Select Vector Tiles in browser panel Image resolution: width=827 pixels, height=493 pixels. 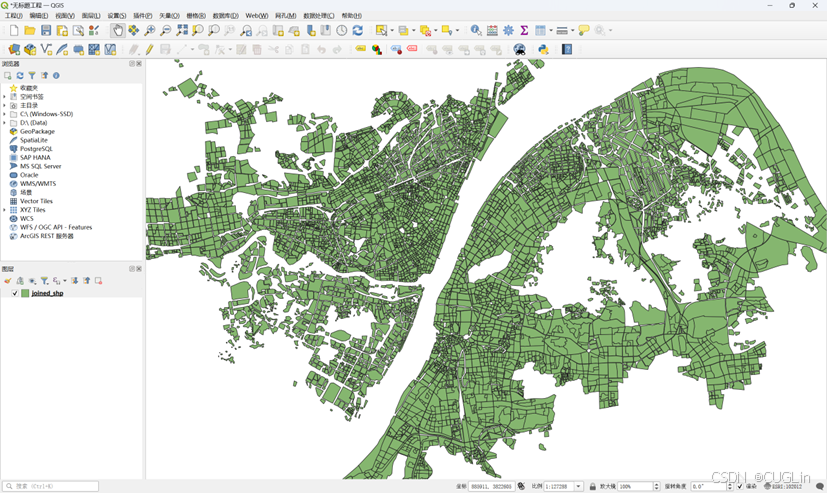(36, 201)
